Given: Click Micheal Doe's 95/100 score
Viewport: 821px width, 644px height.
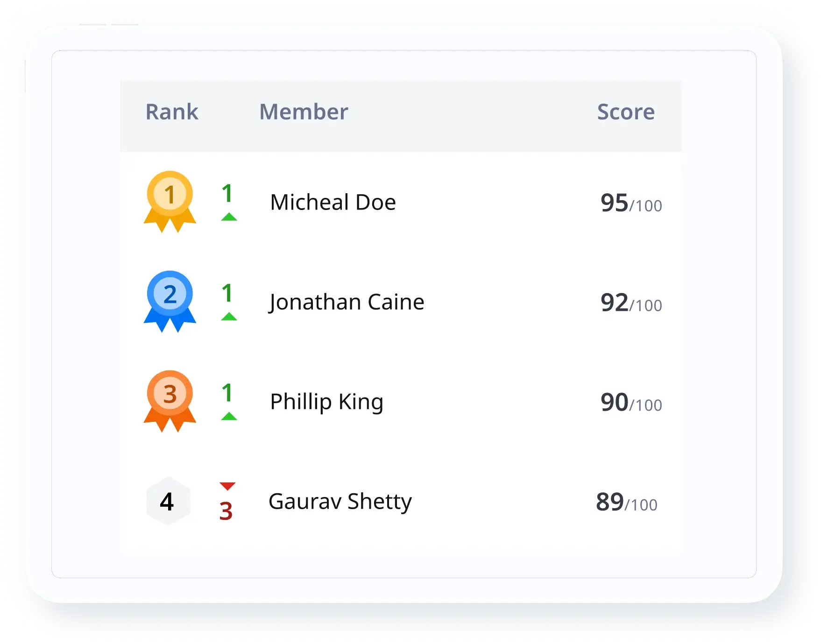Looking at the screenshot, I should click(x=631, y=203).
